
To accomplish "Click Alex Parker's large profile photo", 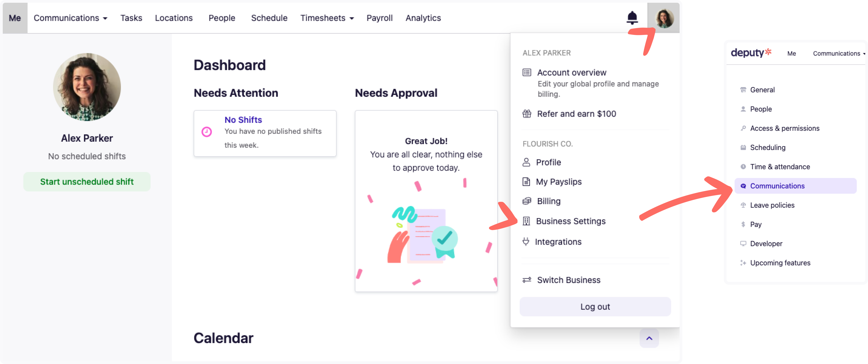I will coord(87,87).
